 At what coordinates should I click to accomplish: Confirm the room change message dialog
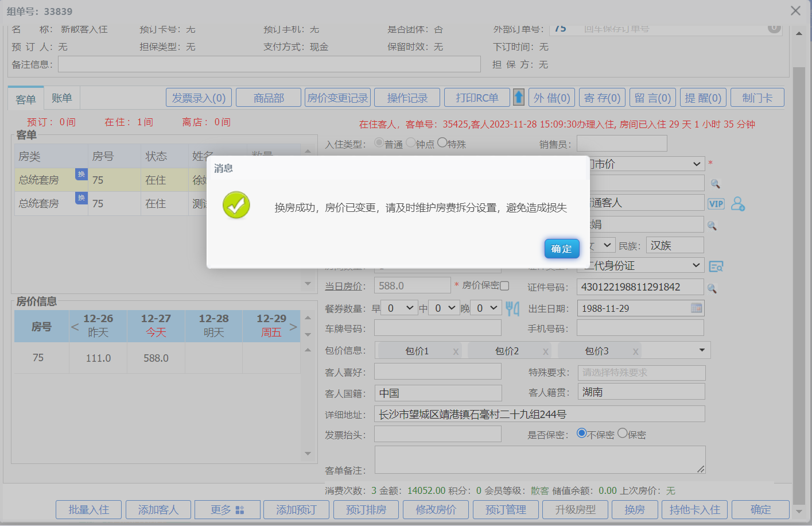[x=561, y=249]
